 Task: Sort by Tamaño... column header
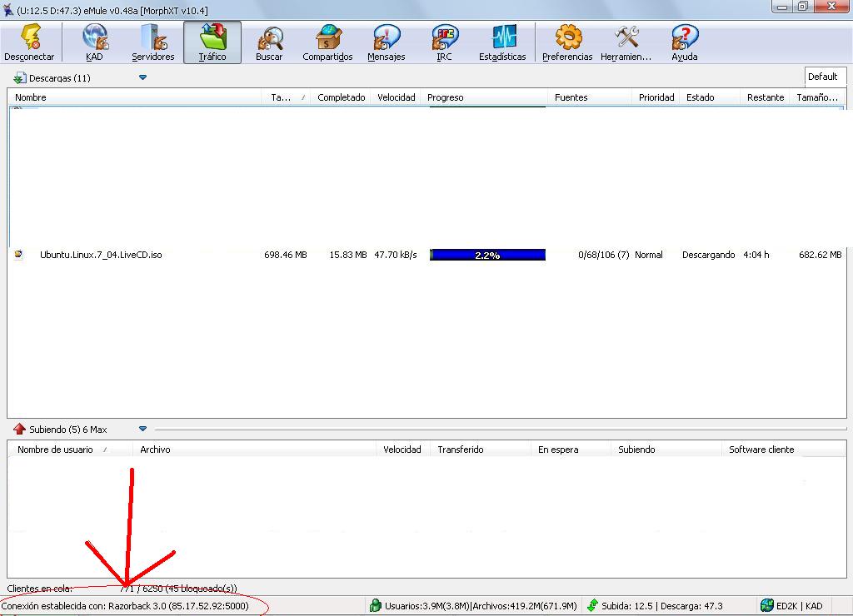pyautogui.click(x=817, y=97)
